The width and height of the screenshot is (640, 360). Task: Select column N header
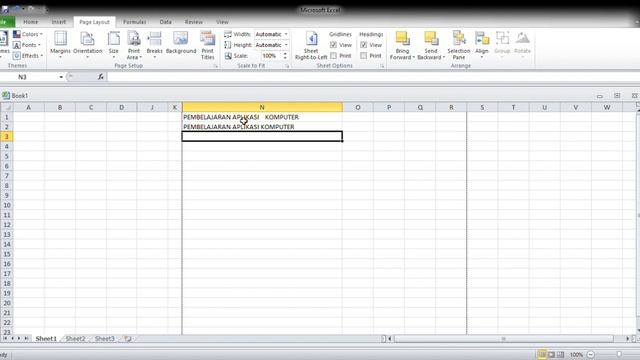[262, 107]
